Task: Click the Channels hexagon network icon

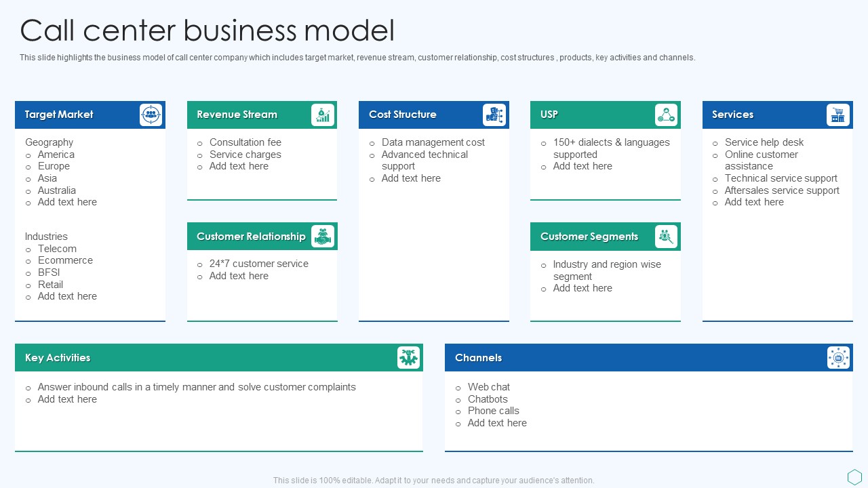Action: [x=838, y=357]
